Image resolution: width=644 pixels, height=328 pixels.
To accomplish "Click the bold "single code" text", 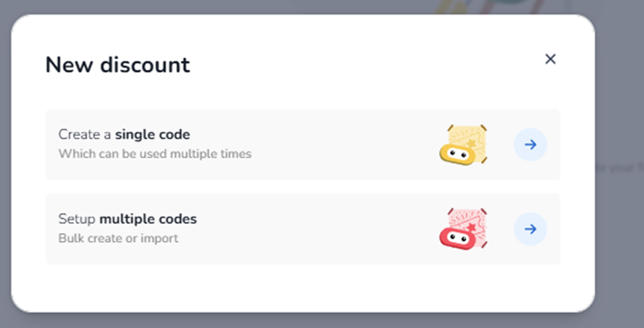I will 152,134.
